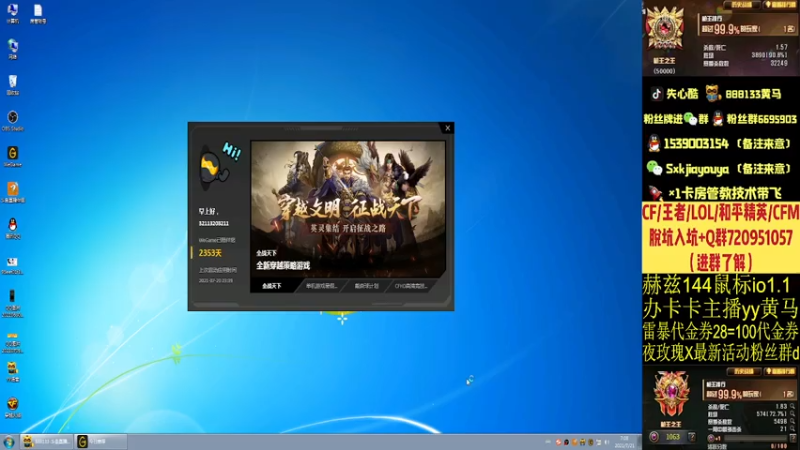The image size is (800, 450).
Task: Click the sync-arrows tray icon on desktop
Action: coord(470,380)
